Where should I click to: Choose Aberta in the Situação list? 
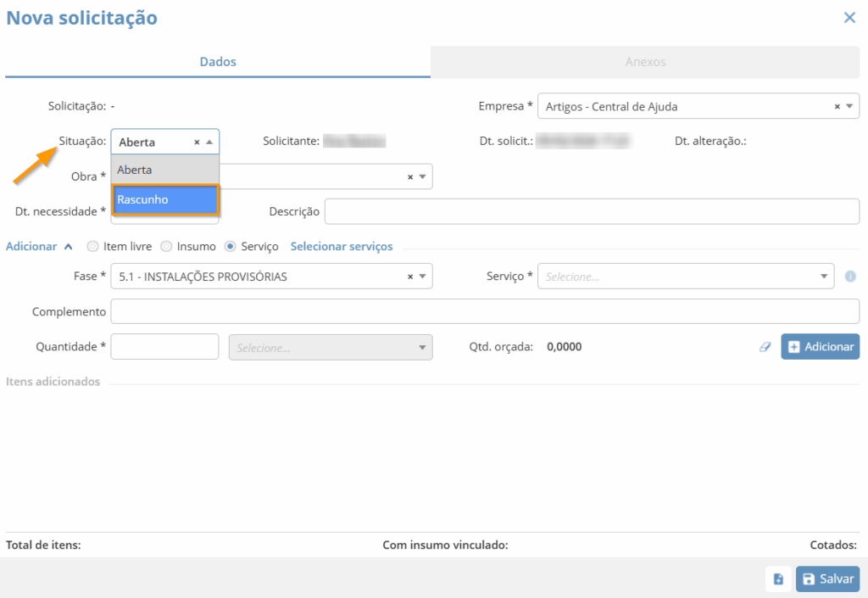[x=165, y=170]
